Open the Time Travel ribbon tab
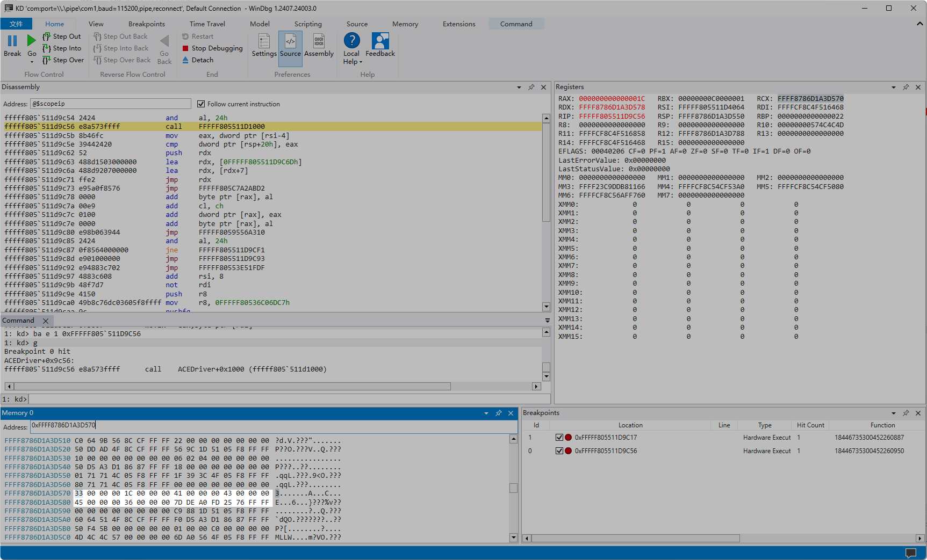Image resolution: width=927 pixels, height=560 pixels. (207, 24)
